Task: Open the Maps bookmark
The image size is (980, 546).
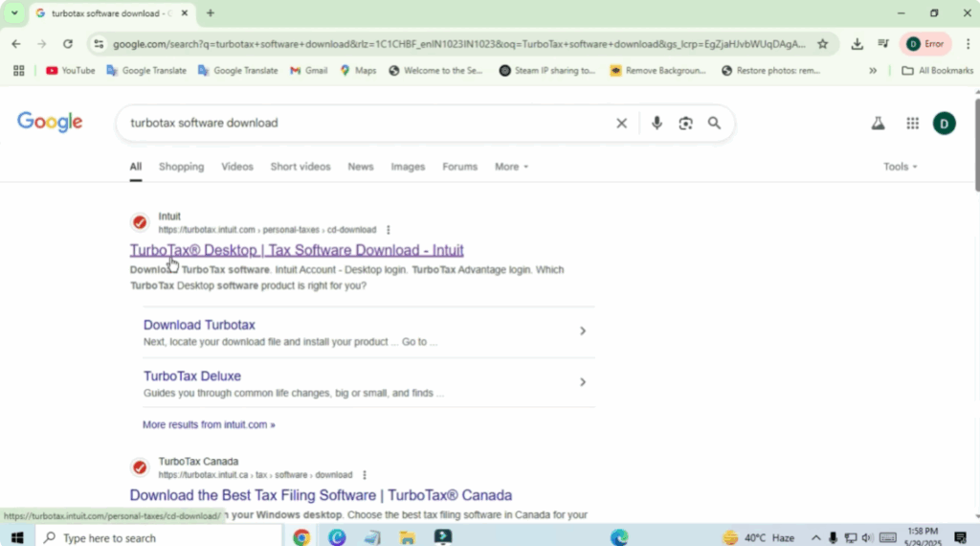Action: [358, 71]
